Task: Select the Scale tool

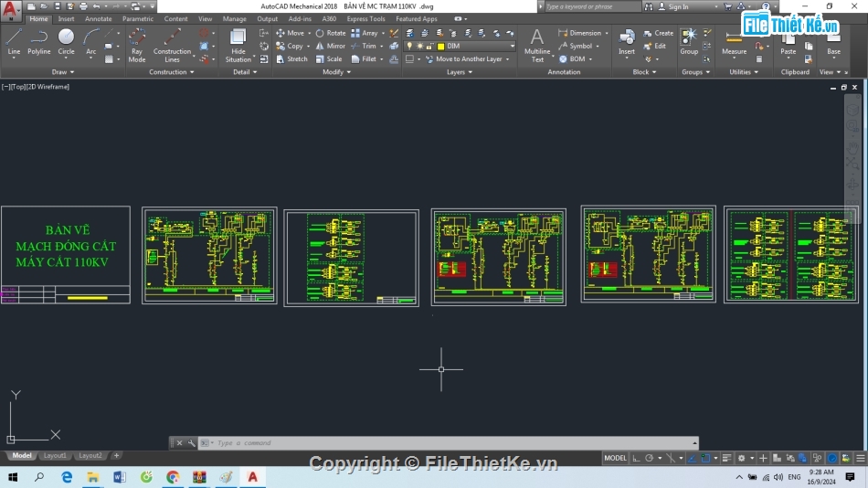Action: pyautogui.click(x=329, y=58)
